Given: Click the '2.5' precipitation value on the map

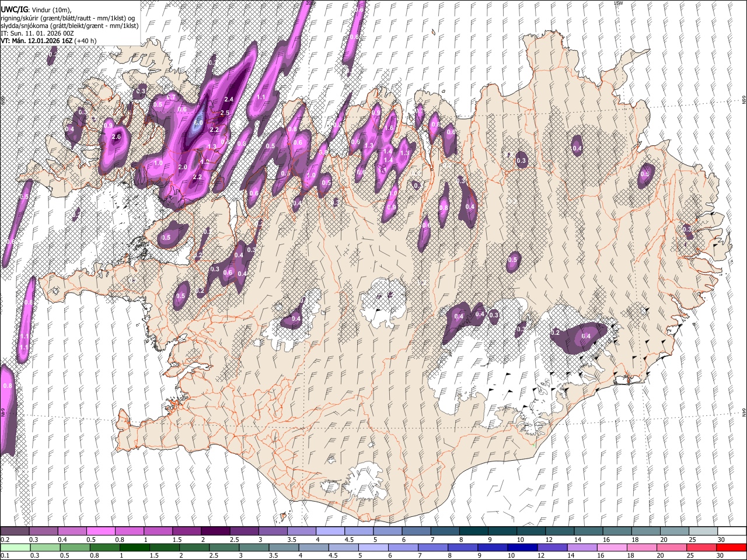Looking at the screenshot, I should coord(225,113).
